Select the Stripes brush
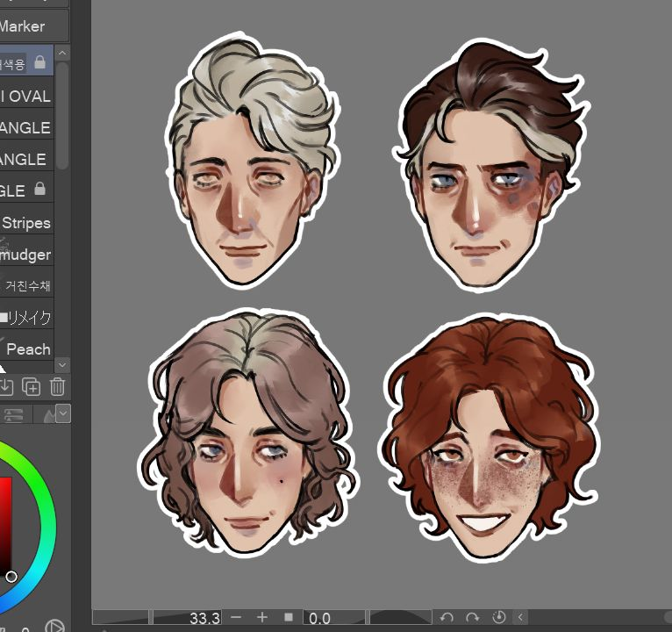 (26, 223)
